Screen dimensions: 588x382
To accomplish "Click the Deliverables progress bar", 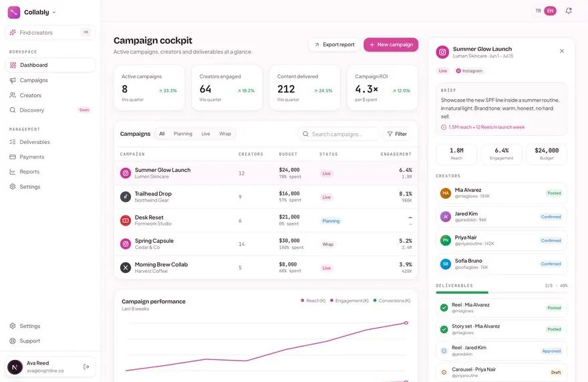I will click(501, 292).
